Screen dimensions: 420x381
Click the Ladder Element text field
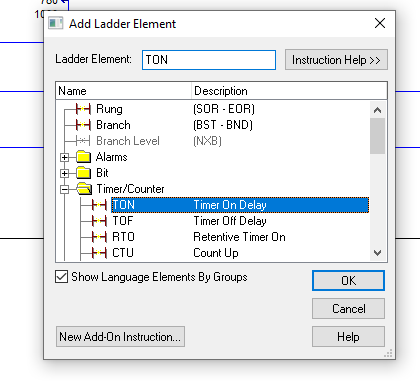point(209,60)
